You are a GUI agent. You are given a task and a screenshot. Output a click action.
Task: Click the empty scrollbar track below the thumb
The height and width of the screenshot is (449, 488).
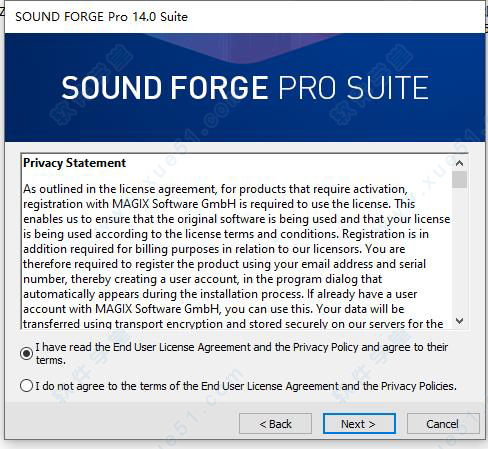click(x=460, y=251)
